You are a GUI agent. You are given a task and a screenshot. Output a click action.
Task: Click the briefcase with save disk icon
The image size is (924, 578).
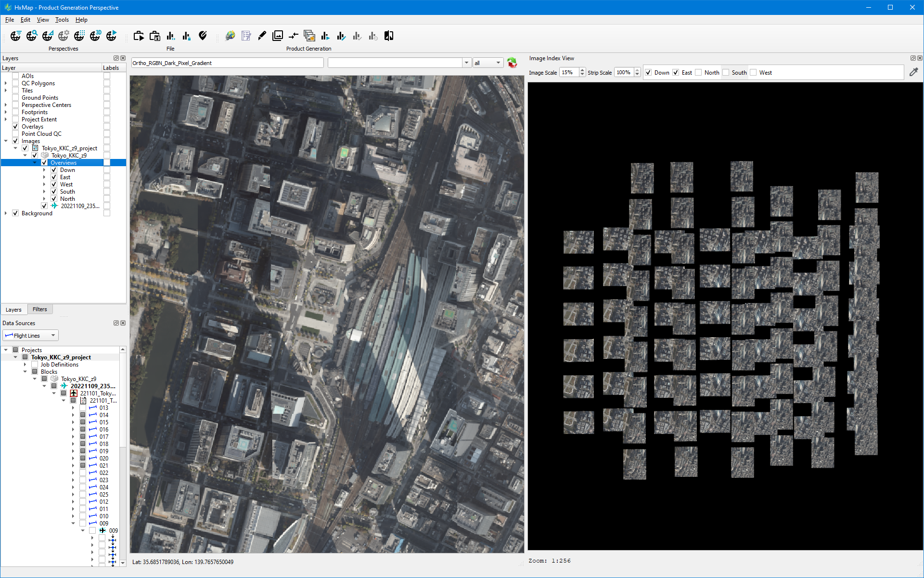pyautogui.click(x=154, y=36)
